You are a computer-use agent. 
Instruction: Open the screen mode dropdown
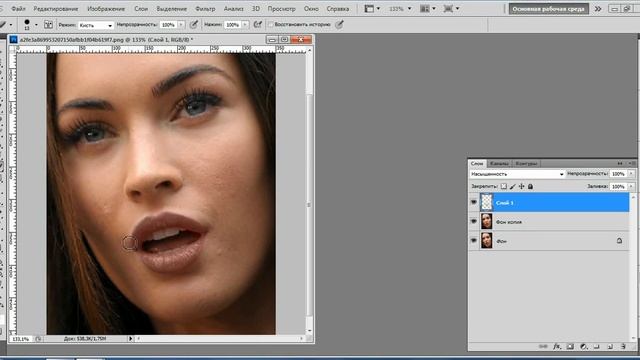[x=451, y=9]
